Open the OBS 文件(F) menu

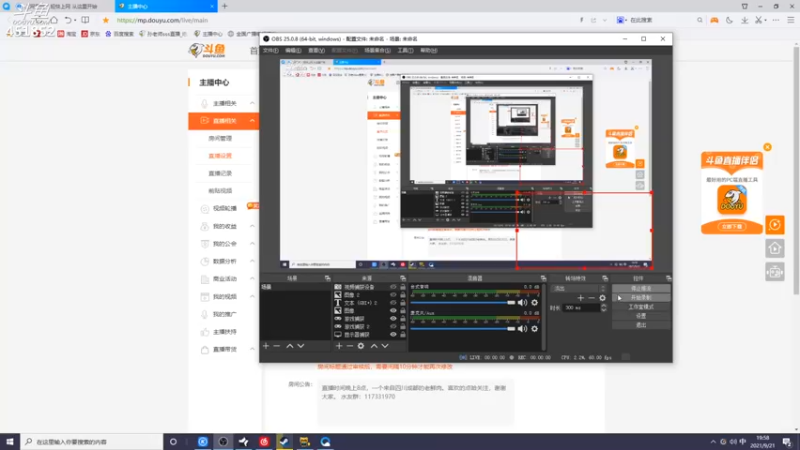(x=270, y=51)
